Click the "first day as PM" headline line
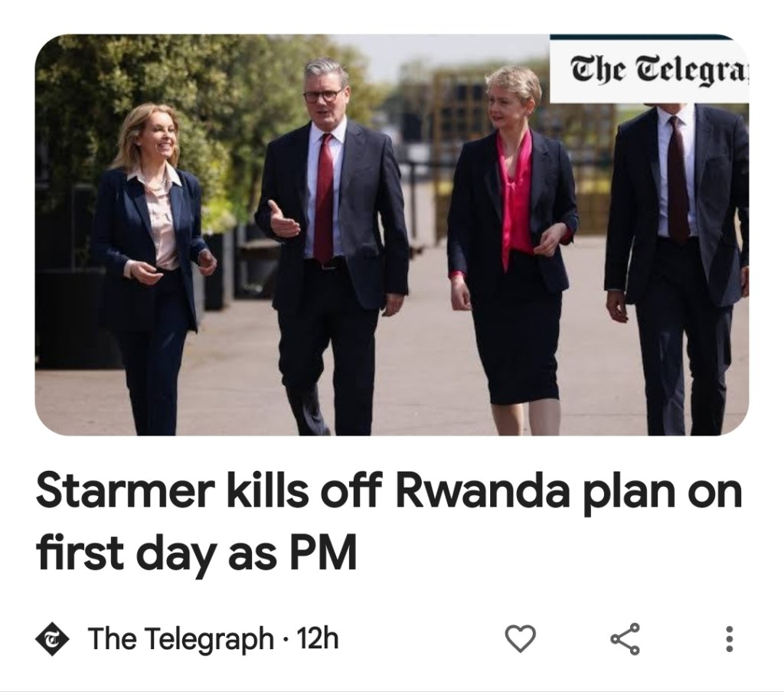The image size is (784, 692). pyautogui.click(x=197, y=555)
